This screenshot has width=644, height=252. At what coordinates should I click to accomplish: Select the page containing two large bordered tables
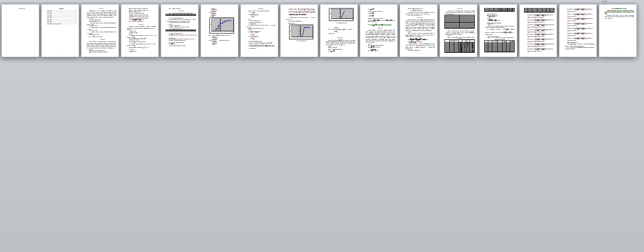click(459, 31)
